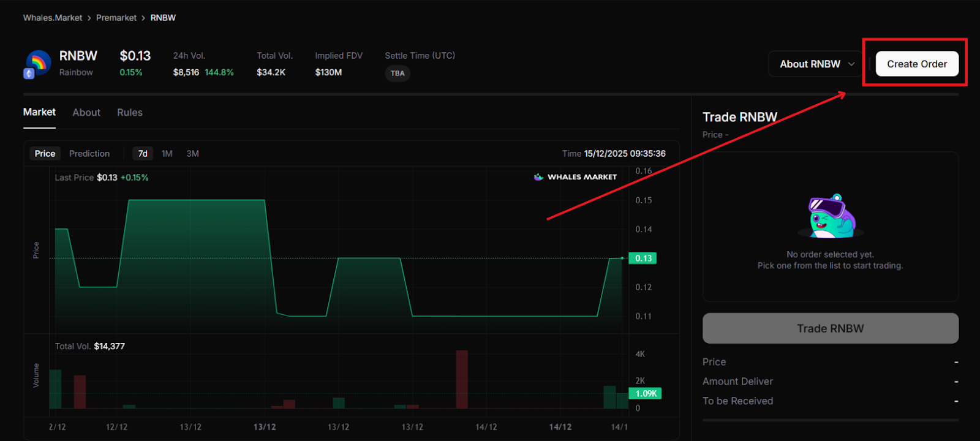The height and width of the screenshot is (441, 980).
Task: Expand the About RNBW dropdown
Action: click(816, 64)
